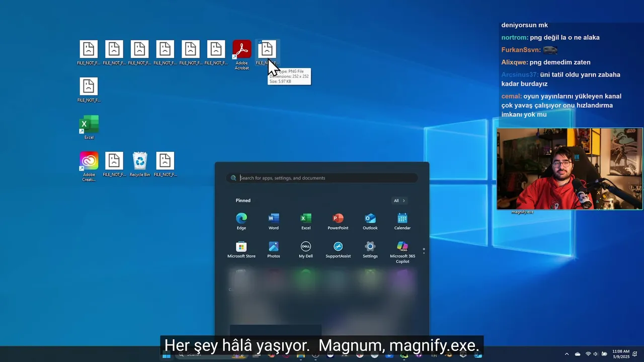This screenshot has width=644, height=362.
Task: Launch Outlook from the pinned apps
Action: [x=370, y=221]
